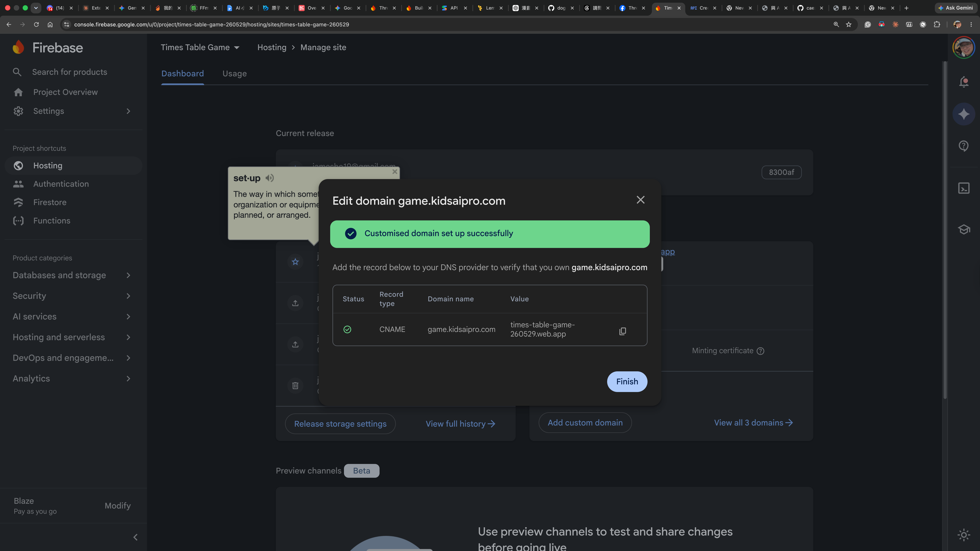This screenshot has width=980, height=551.
Task: Open Release storage settings
Action: (340, 424)
